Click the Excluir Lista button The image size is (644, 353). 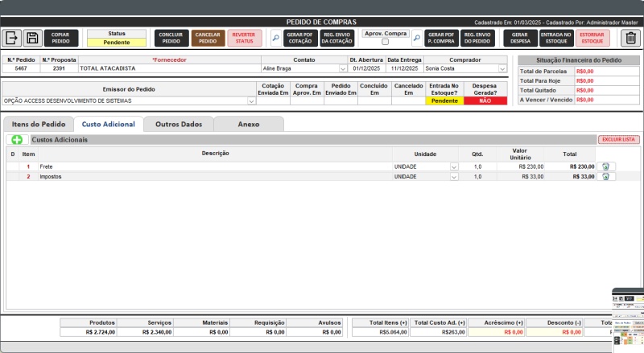pos(618,140)
